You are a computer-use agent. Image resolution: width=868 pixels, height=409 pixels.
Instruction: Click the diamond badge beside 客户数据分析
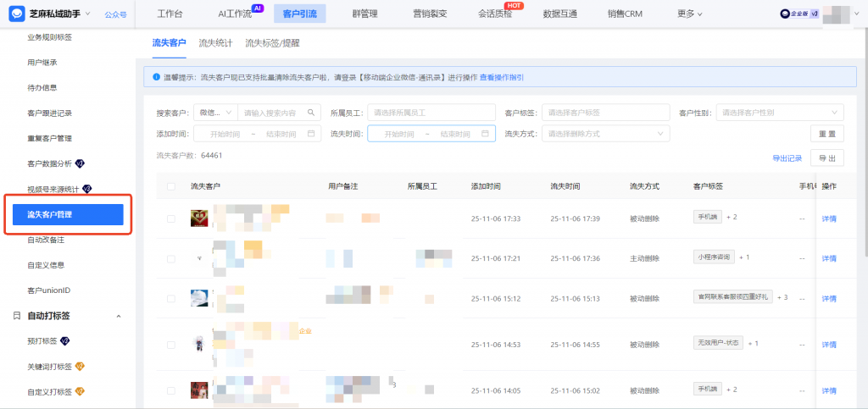80,163
